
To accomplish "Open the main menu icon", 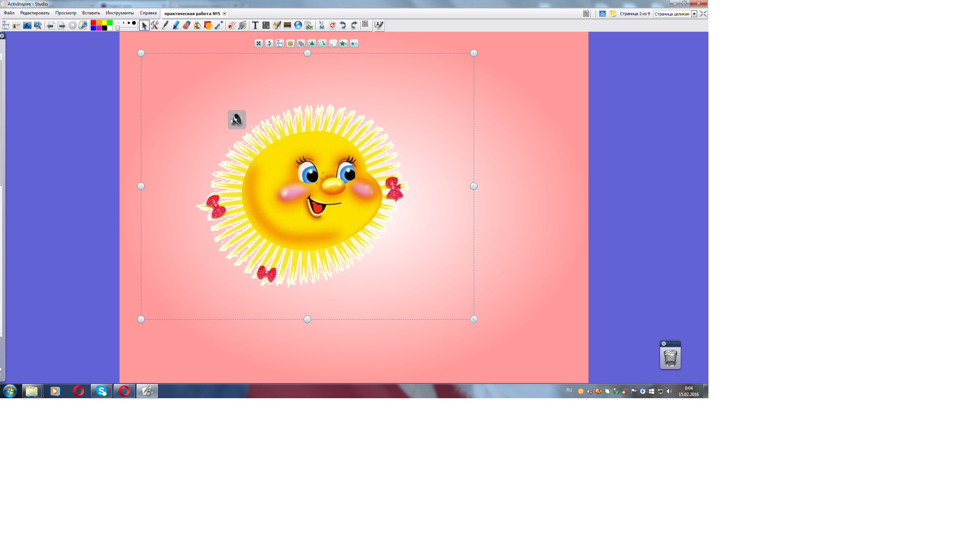I will pyautogui.click(x=6, y=25).
